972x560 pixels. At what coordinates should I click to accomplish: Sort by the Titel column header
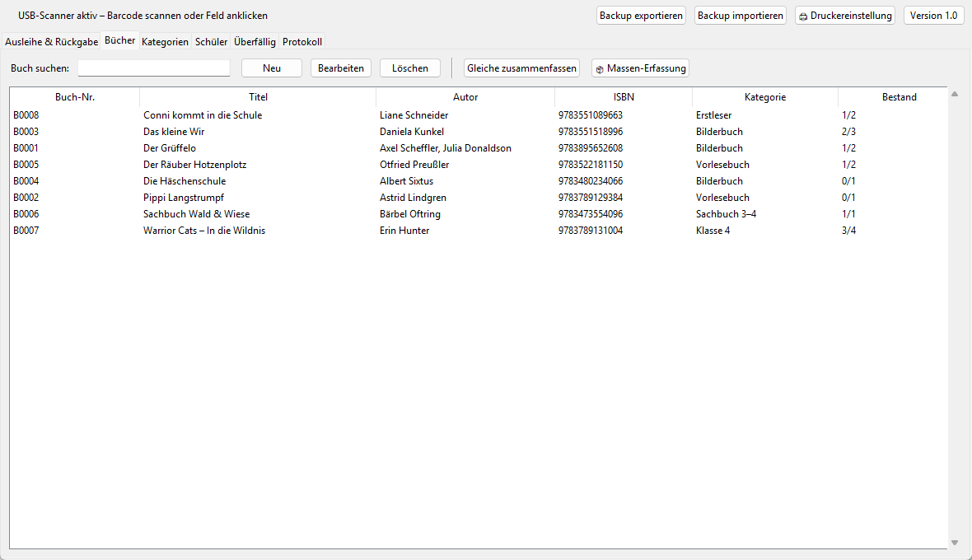coord(258,96)
